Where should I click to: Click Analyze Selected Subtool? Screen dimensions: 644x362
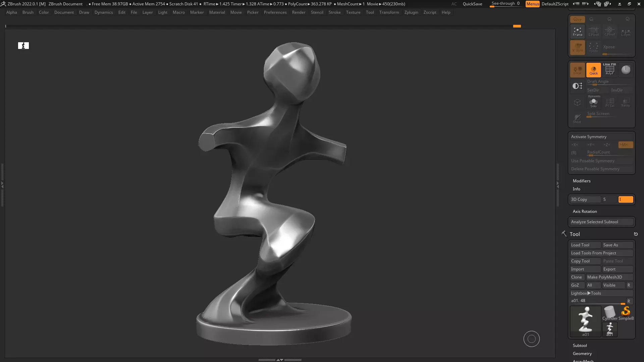pyautogui.click(x=602, y=222)
